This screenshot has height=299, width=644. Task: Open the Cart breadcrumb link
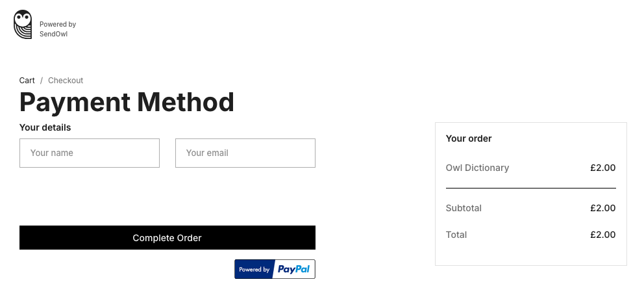(x=27, y=81)
